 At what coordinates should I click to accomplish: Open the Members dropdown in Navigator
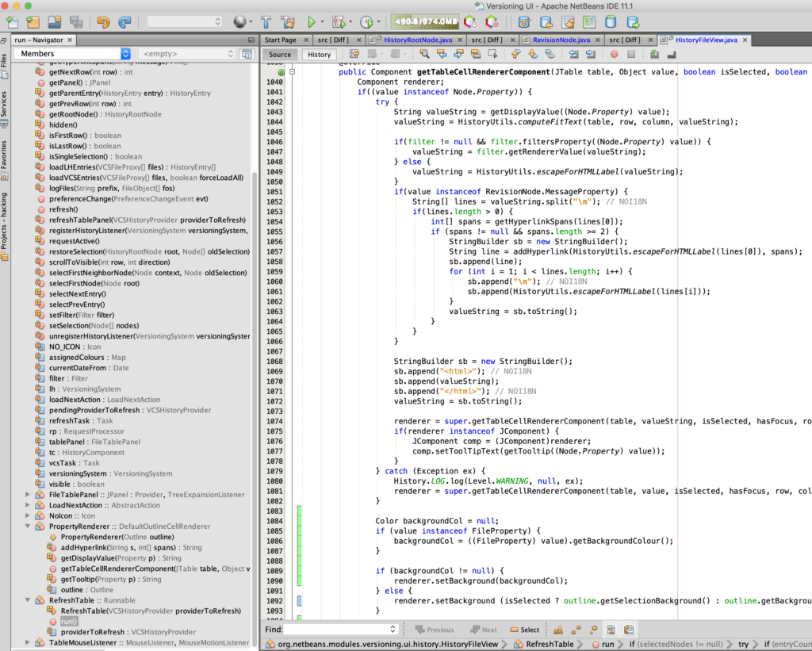point(71,53)
